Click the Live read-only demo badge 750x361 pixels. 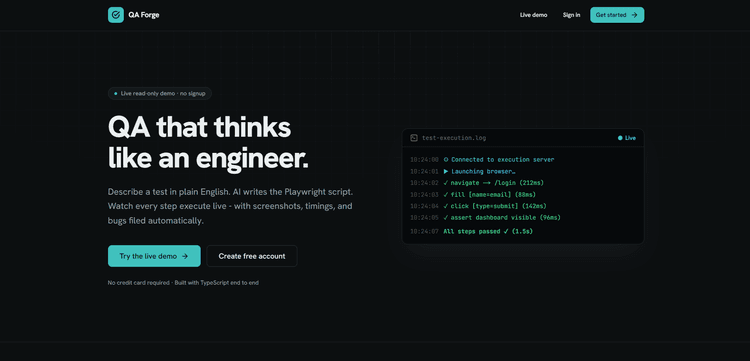click(x=160, y=93)
